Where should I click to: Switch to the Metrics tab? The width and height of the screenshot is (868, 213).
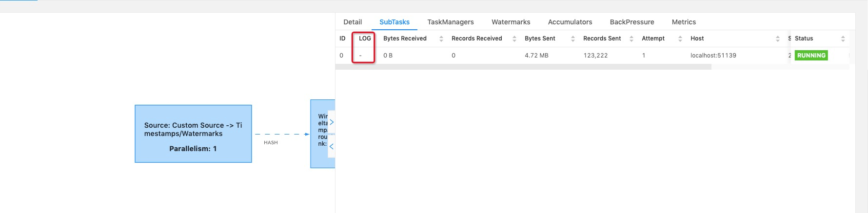click(x=684, y=22)
